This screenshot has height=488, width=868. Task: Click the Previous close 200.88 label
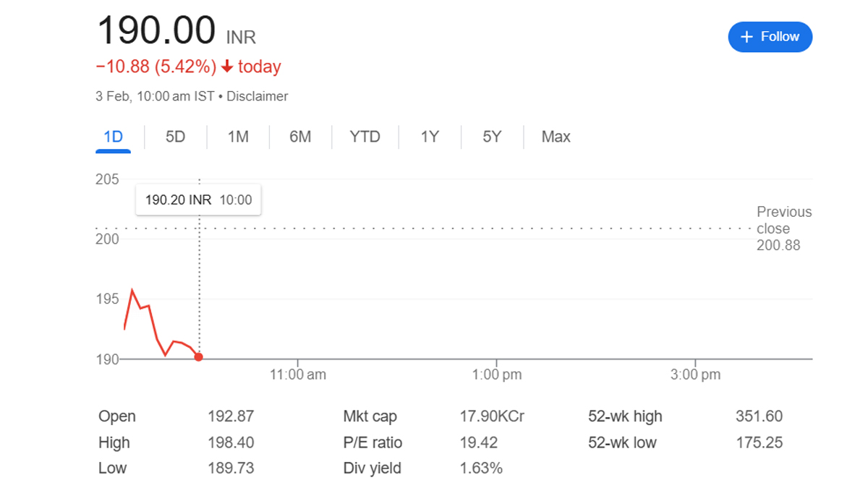pos(784,228)
